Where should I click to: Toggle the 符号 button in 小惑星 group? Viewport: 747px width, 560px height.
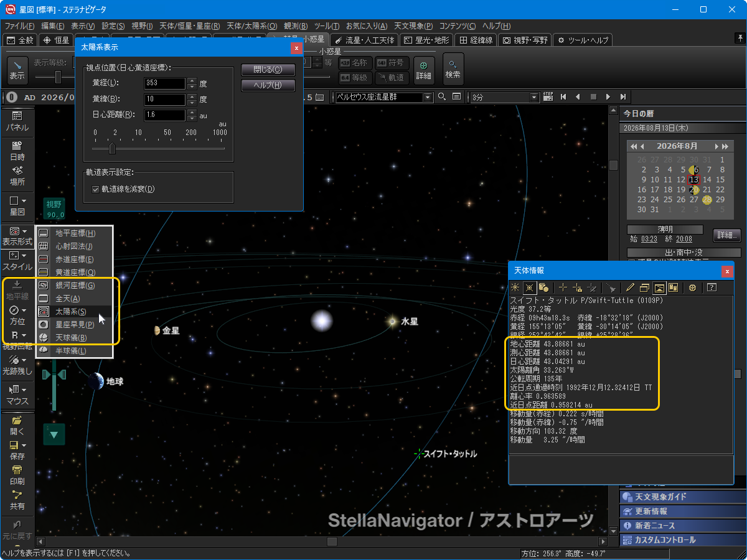pyautogui.click(x=392, y=63)
